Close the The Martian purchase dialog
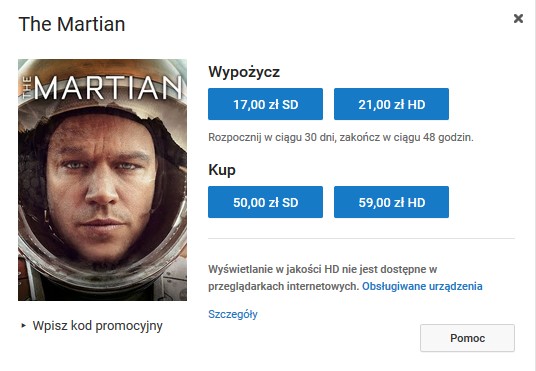The height and width of the screenshot is (371, 536). (518, 18)
